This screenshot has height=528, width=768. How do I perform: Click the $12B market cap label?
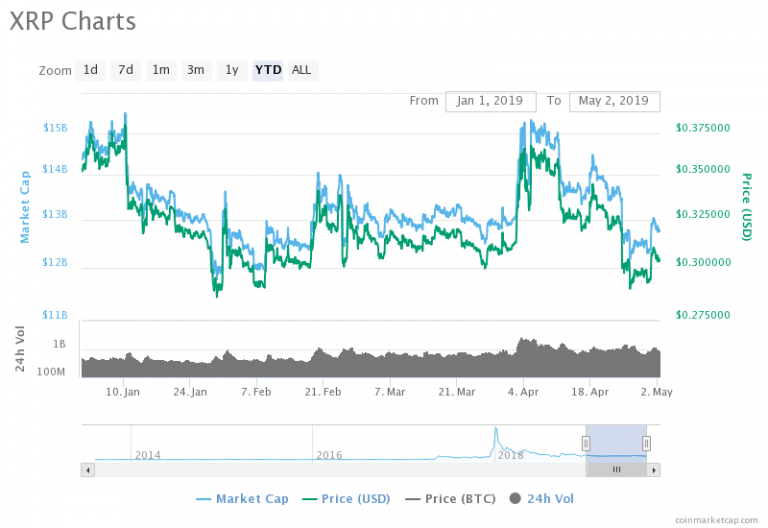coord(55,263)
